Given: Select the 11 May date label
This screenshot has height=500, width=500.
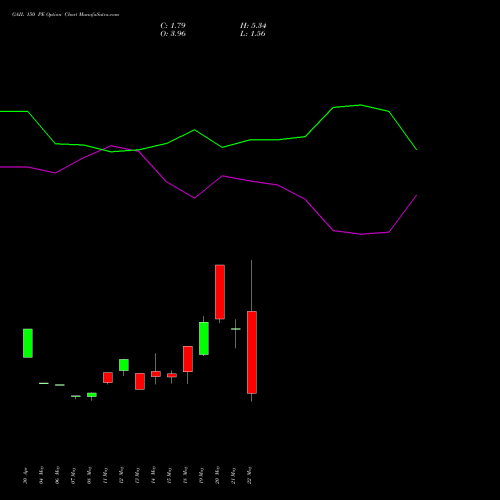Looking at the screenshot, I should point(106,476).
